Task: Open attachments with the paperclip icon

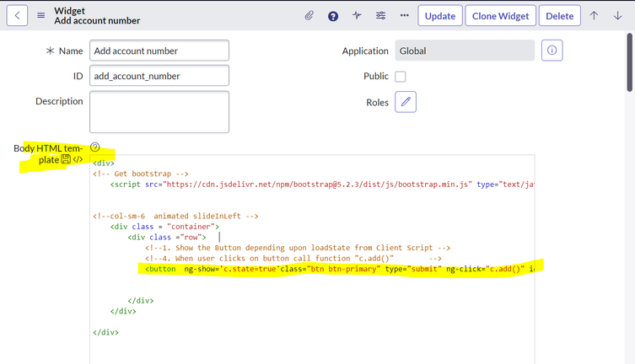Action: click(309, 16)
